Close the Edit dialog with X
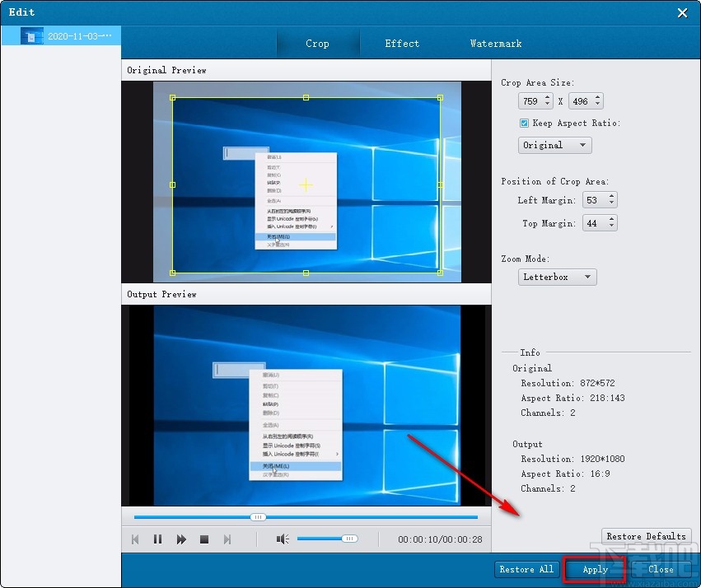The image size is (701, 588). point(682,12)
